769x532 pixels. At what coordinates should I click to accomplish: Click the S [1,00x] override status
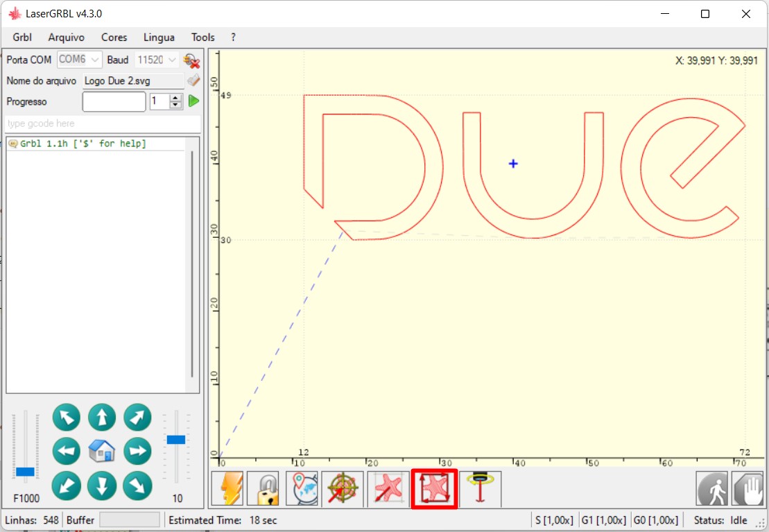pyautogui.click(x=554, y=520)
